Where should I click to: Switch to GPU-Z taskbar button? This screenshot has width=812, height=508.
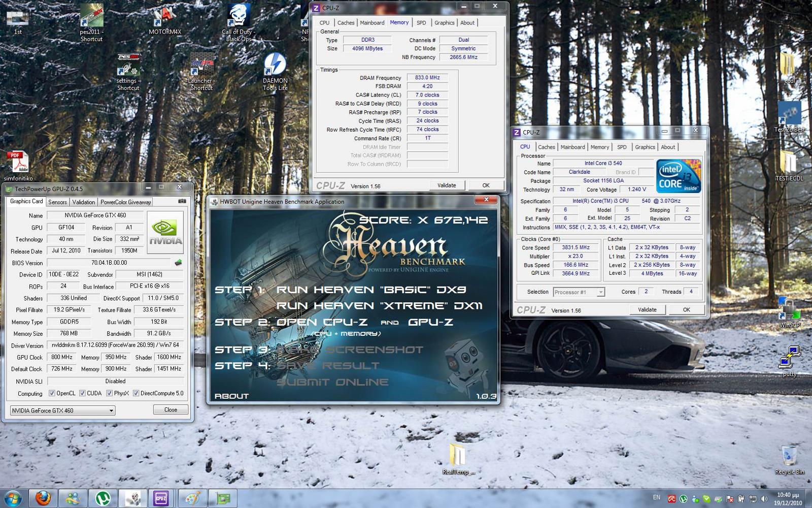[223, 498]
